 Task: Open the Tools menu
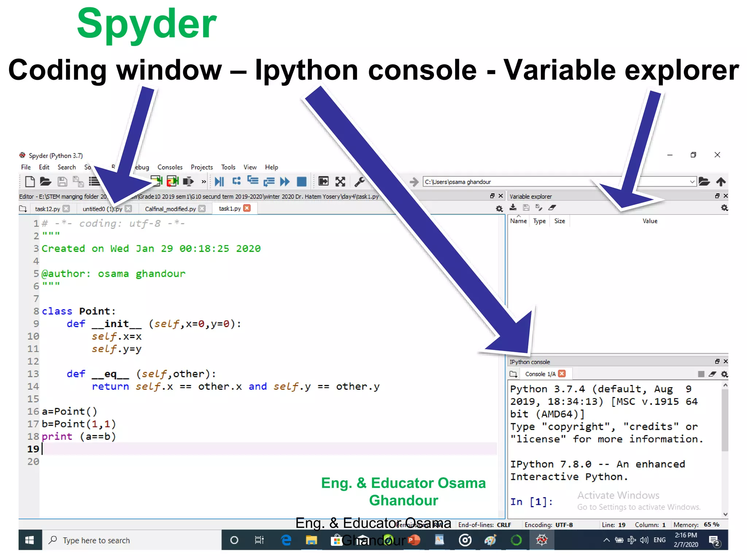coord(228,167)
